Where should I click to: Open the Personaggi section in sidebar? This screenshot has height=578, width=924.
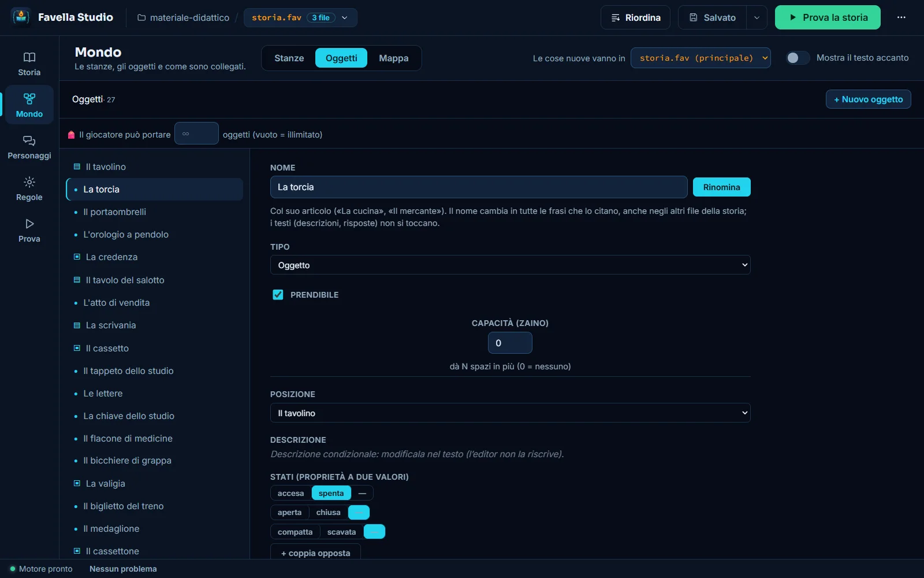point(29,147)
